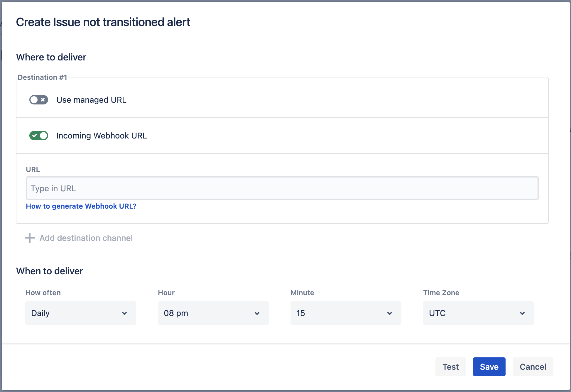Disable the Incoming Webhook URL toggle
This screenshot has height=392, width=571.
point(38,136)
